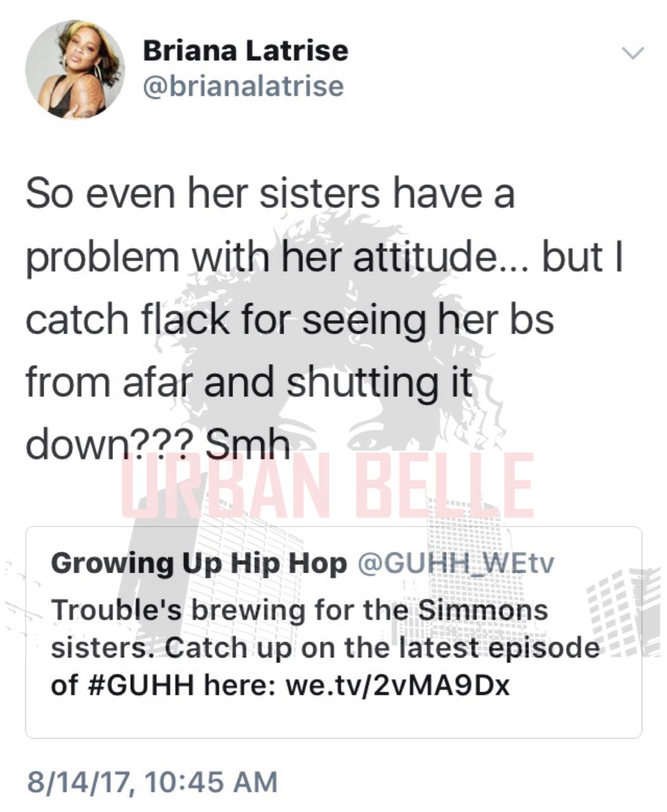Screen dimensions: 667x812
Task: Click 'sisters. Catch up on the latest episode'
Action: point(325,648)
